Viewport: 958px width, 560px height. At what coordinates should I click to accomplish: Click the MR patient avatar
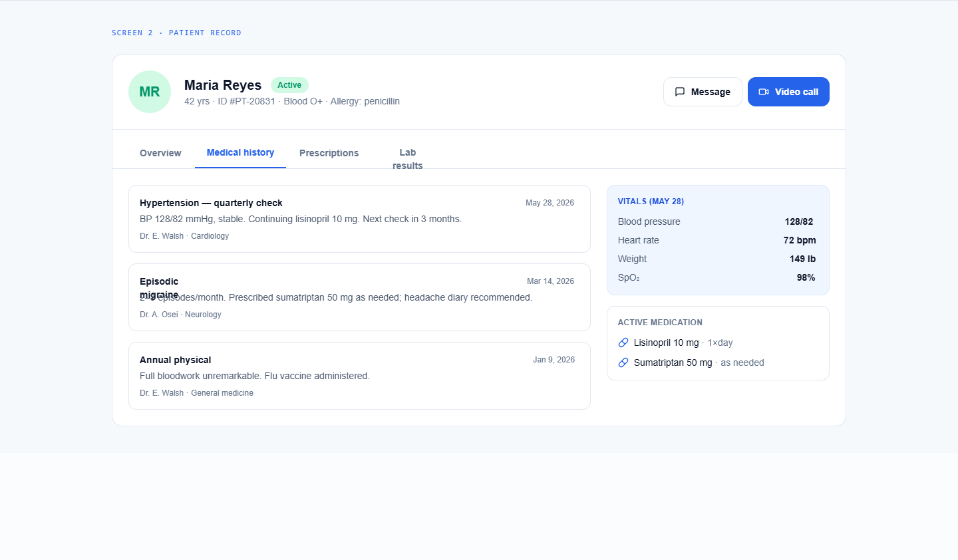(150, 92)
